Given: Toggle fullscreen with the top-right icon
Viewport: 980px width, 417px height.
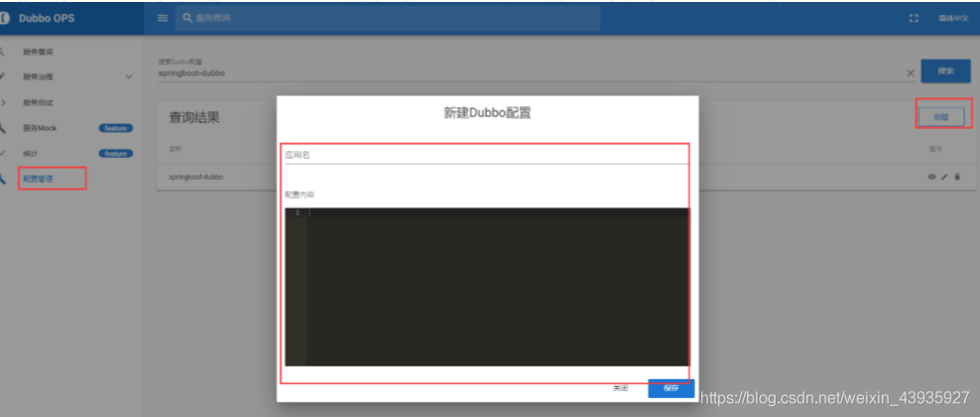Looking at the screenshot, I should (914, 18).
